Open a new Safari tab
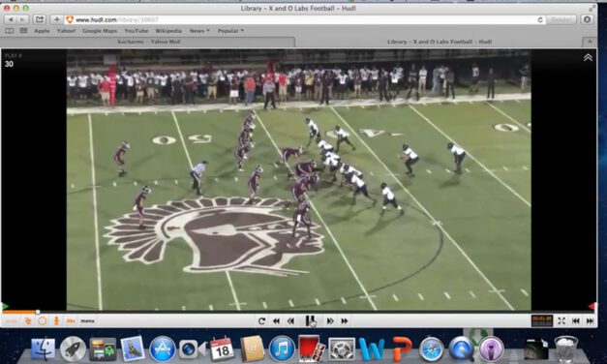607x364 pixels. (590, 42)
